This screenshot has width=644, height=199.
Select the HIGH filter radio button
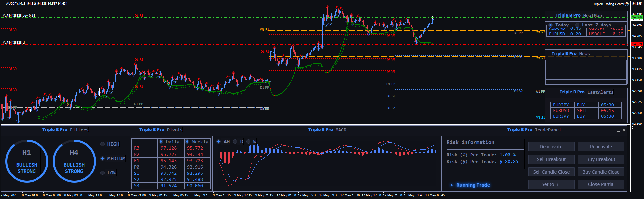(103, 144)
